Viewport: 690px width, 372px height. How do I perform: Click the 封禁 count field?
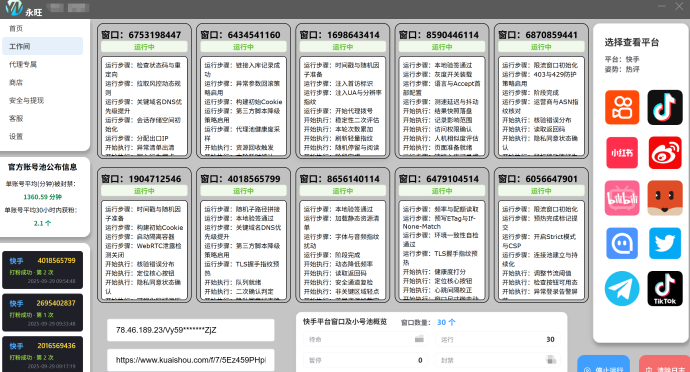[x=498, y=360]
